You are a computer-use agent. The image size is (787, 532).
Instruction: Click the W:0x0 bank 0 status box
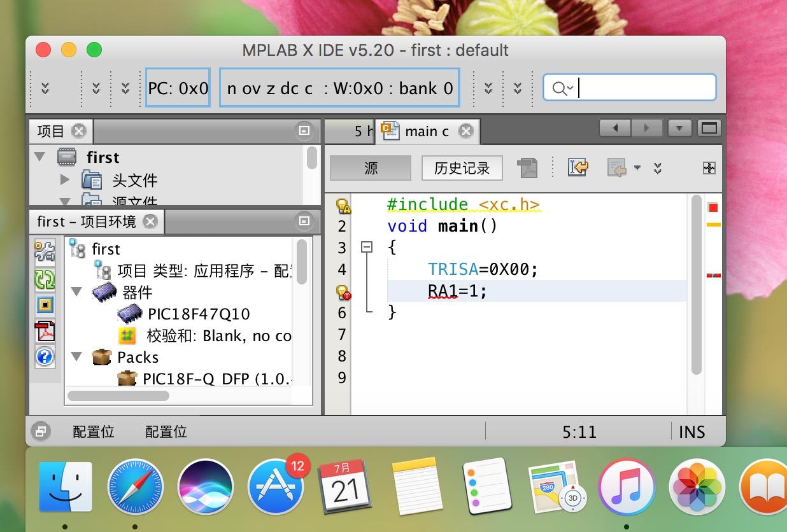339,88
